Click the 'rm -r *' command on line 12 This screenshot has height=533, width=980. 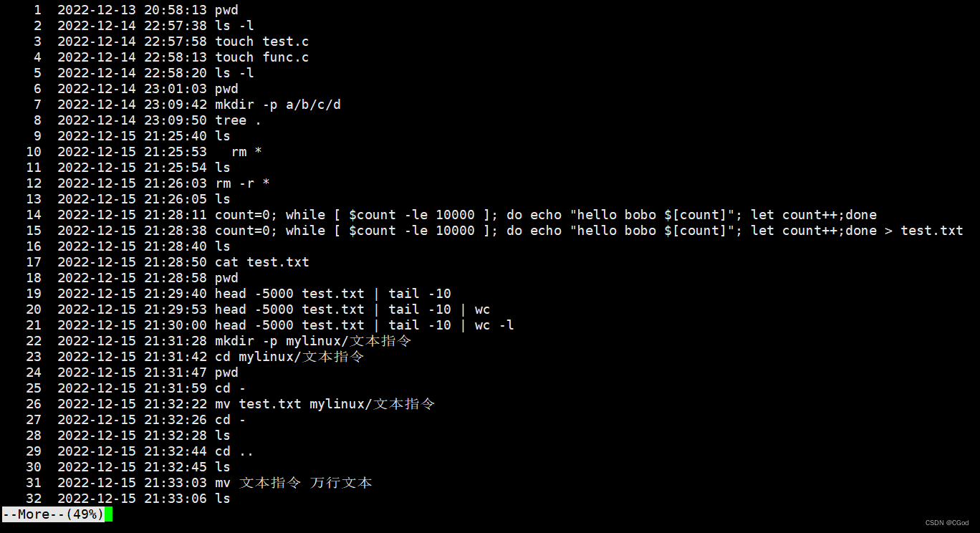click(242, 183)
